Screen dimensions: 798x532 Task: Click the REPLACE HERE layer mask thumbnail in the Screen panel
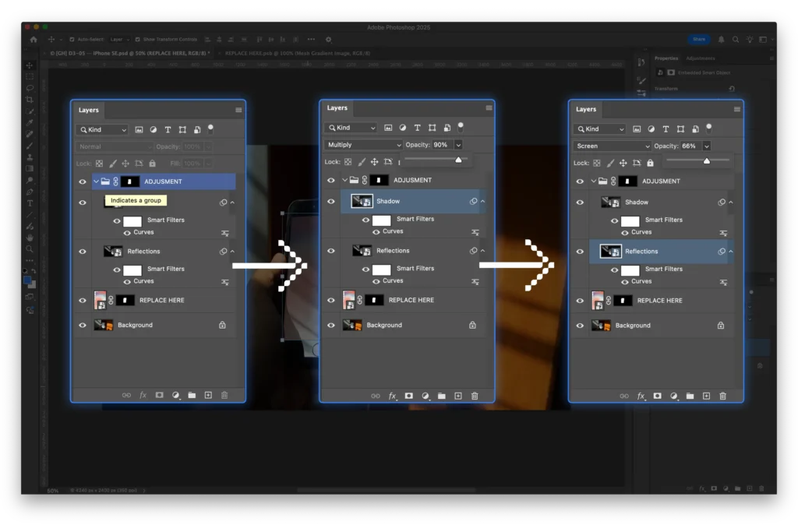(623, 301)
